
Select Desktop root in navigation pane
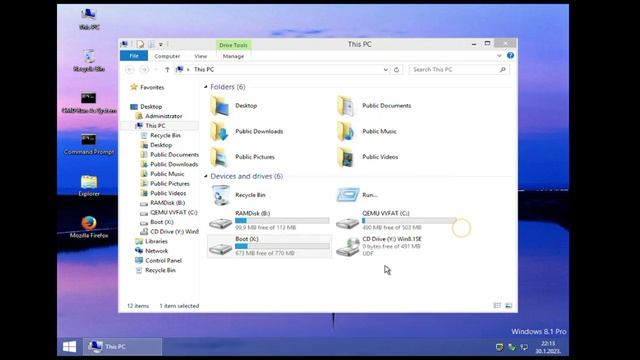[146, 107]
